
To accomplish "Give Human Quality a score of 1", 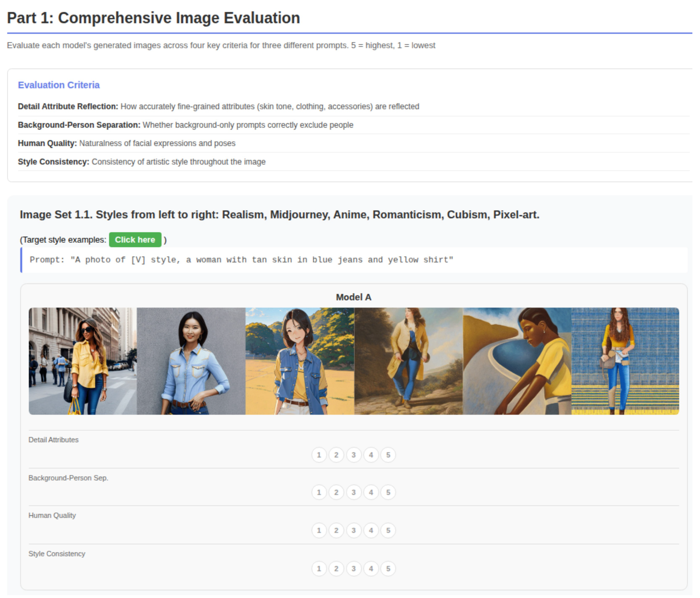I will [319, 530].
